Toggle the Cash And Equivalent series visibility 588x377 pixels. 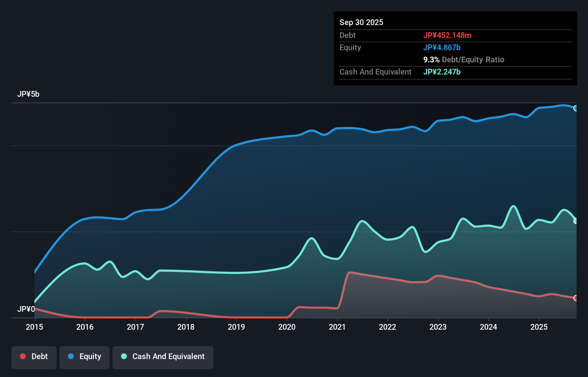pyautogui.click(x=163, y=357)
